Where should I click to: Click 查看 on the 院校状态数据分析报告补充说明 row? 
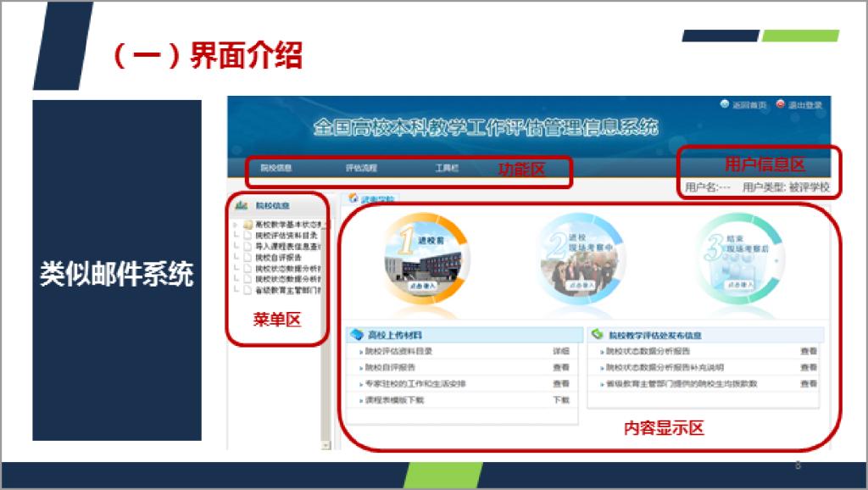tap(808, 367)
